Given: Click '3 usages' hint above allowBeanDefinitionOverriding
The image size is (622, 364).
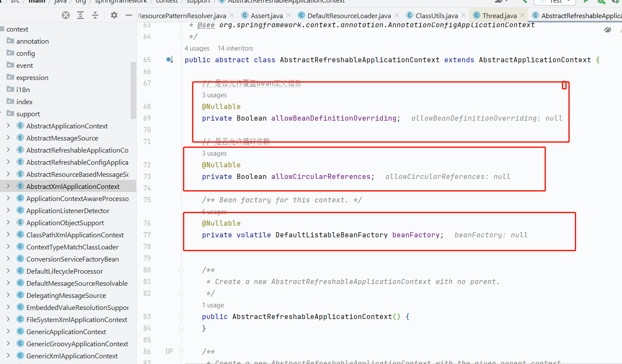Looking at the screenshot, I should tap(214, 95).
